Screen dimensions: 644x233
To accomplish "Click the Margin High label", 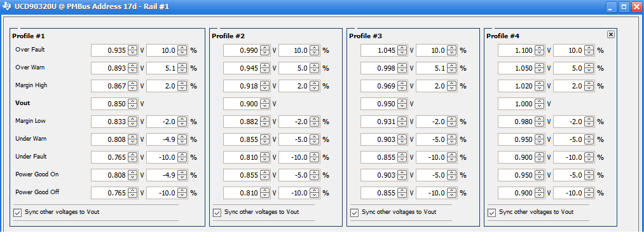I will 31,85.
